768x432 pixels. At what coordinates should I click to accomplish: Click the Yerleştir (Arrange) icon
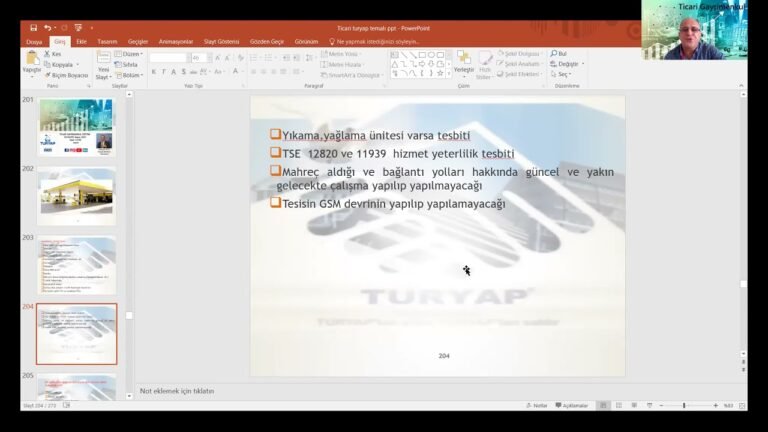pyautogui.click(x=463, y=58)
